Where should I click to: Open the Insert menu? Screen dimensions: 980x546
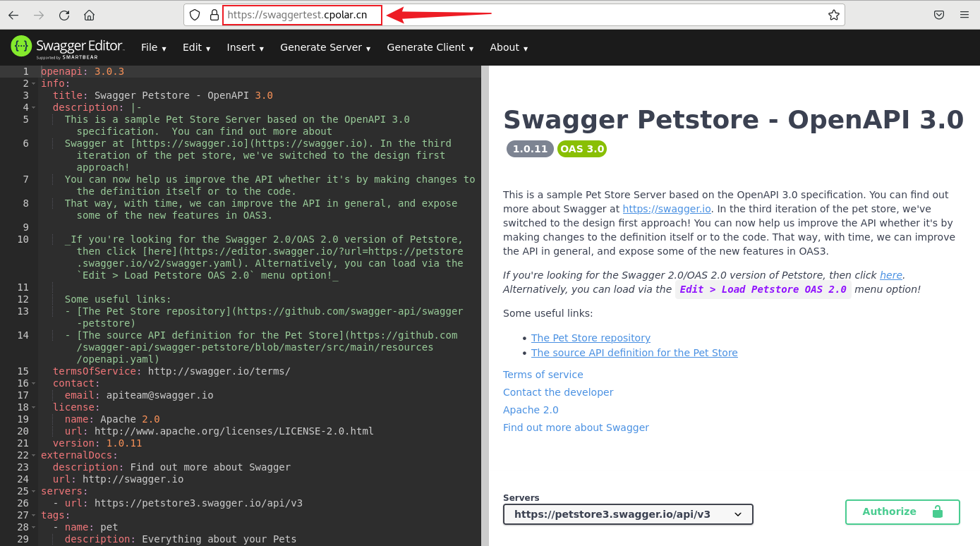click(245, 47)
